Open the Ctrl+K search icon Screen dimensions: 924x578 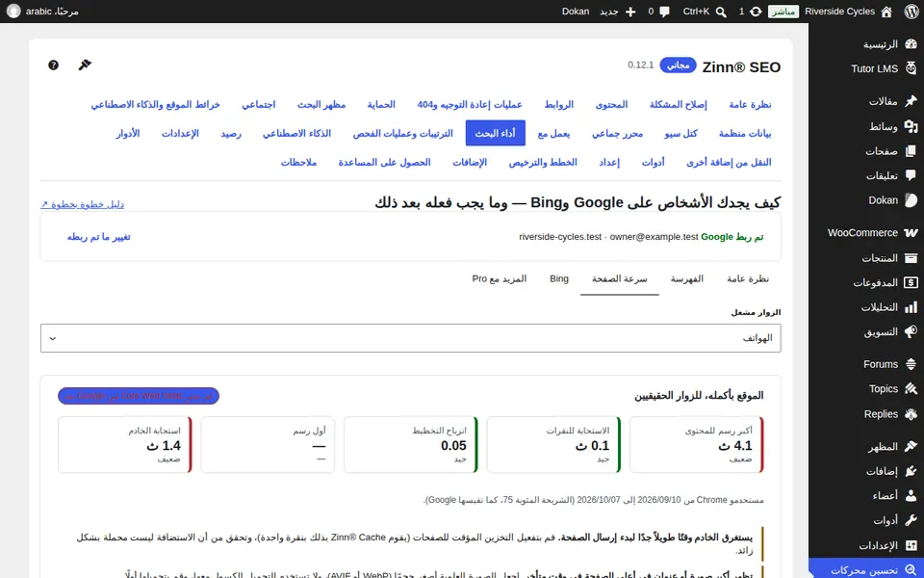(x=721, y=12)
